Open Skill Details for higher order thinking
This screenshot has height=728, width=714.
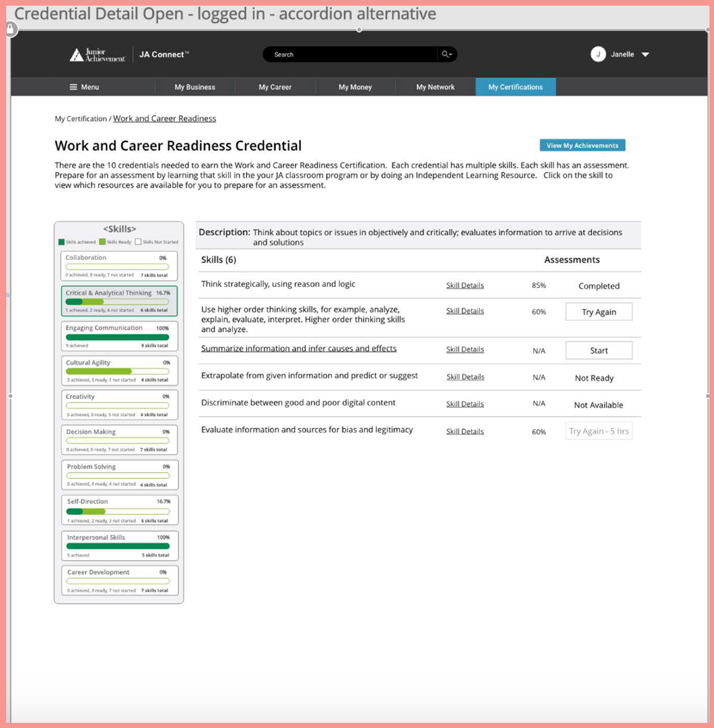[x=465, y=311]
